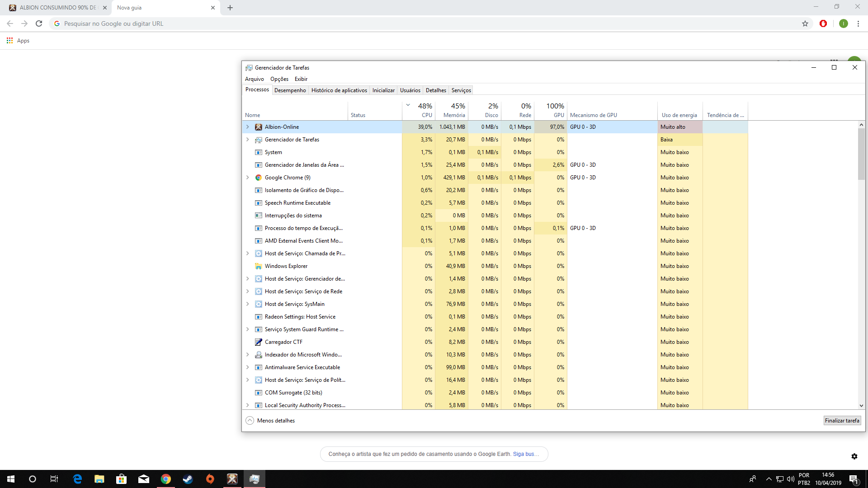
Task: Open the Arquivo menu
Action: click(x=255, y=79)
